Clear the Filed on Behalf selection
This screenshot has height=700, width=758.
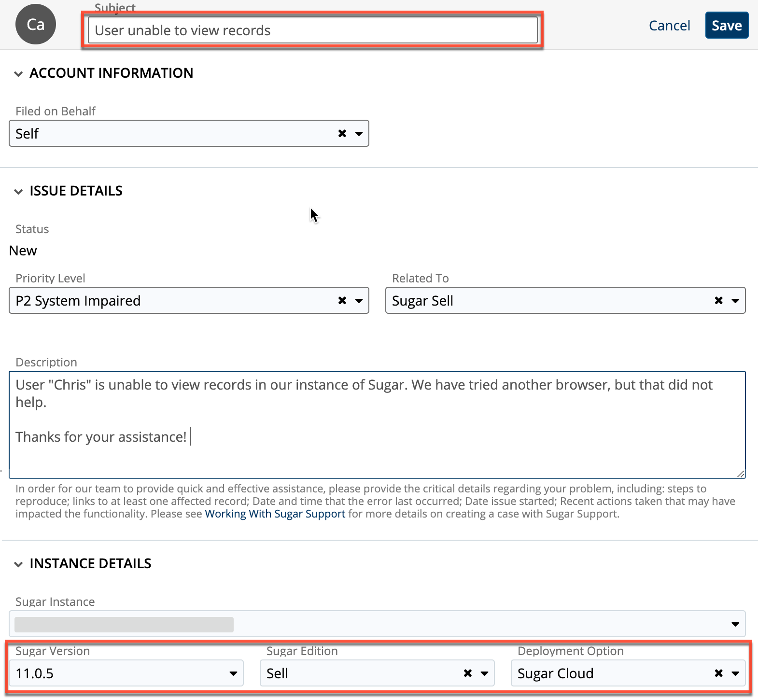(x=342, y=134)
